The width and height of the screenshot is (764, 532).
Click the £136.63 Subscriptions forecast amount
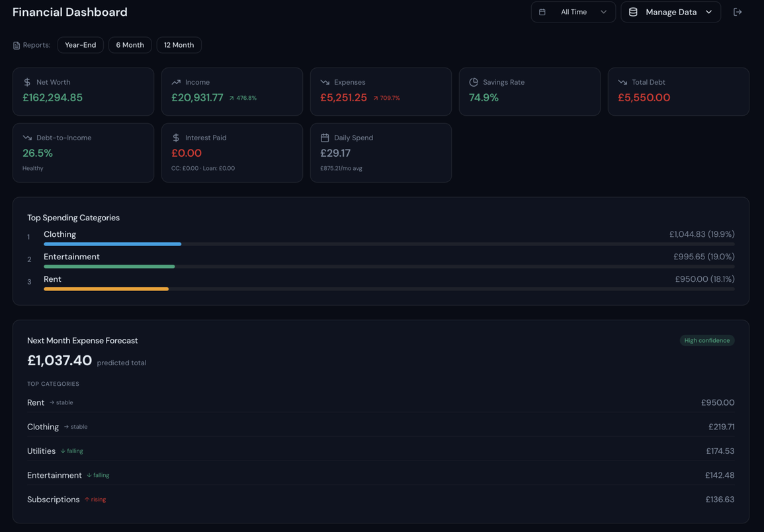(720, 500)
